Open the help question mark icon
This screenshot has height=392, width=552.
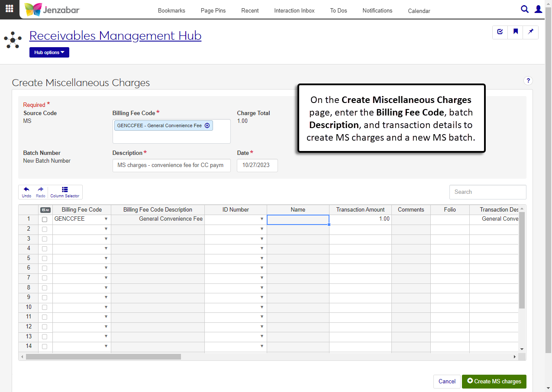(x=528, y=80)
